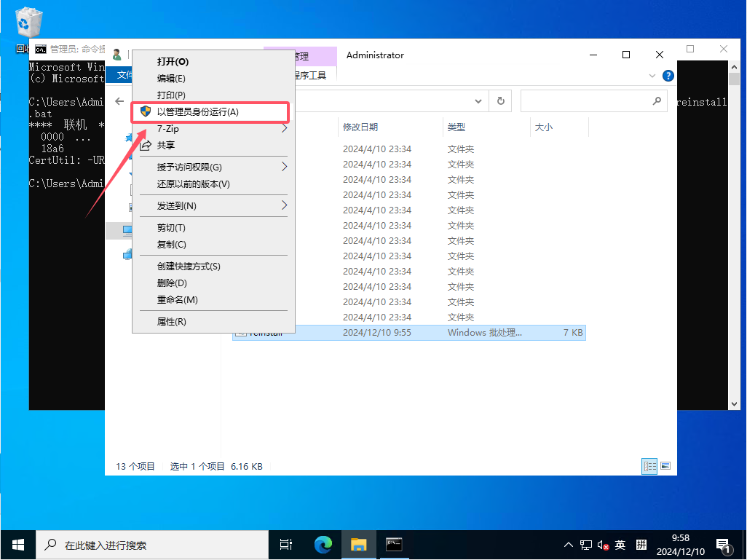Refresh the Explorer folder view

(x=501, y=101)
